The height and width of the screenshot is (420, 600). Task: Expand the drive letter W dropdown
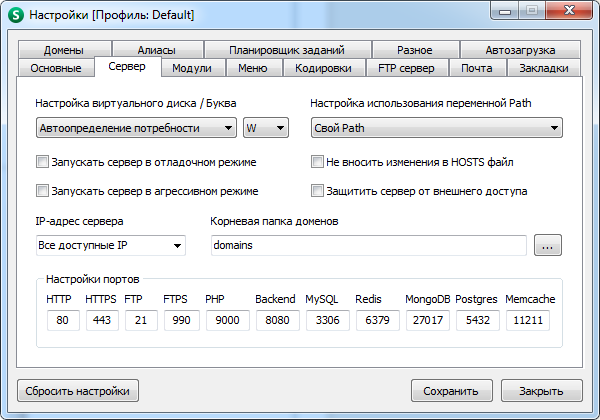coord(265,128)
